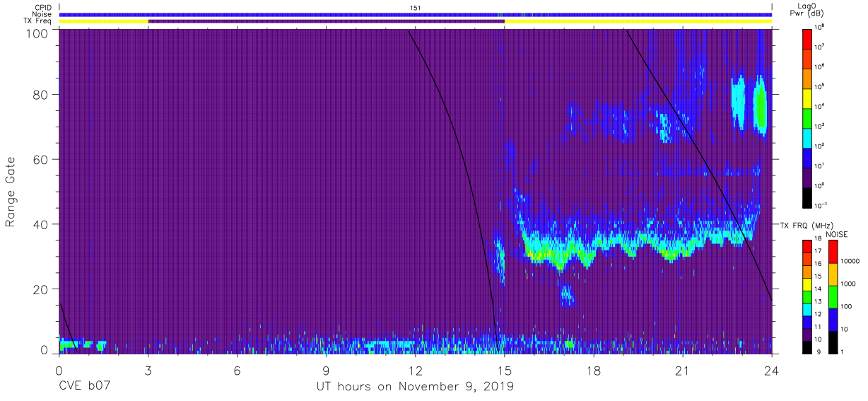
Task: Click the yellow segment of the TX FRQ colorbar
Action: pos(807,284)
